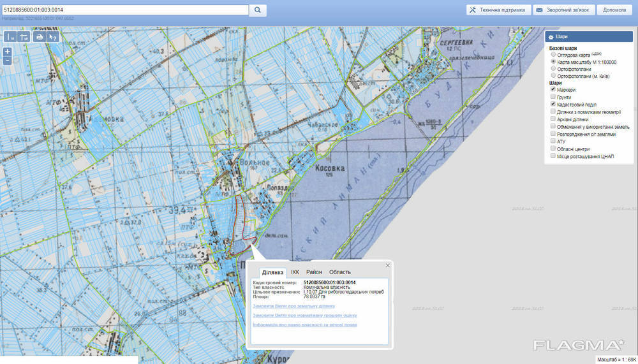Viewport: 638px width, 364px height.
Task: Open the Область tab in popup
Action: pyautogui.click(x=339, y=272)
